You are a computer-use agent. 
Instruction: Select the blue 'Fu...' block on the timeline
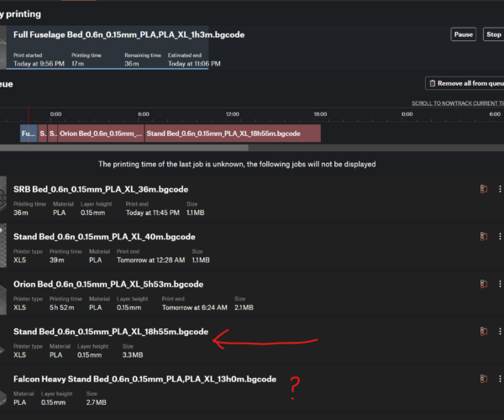click(29, 134)
